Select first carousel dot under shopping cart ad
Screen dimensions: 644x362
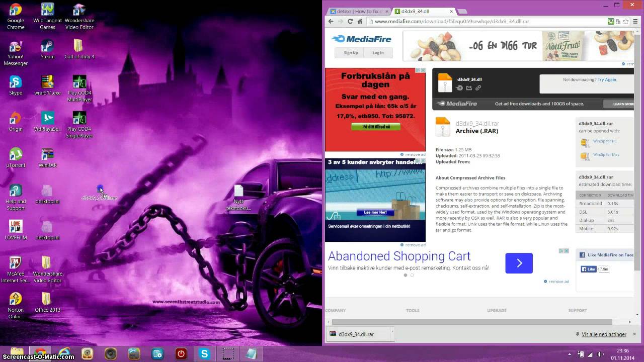(406, 275)
